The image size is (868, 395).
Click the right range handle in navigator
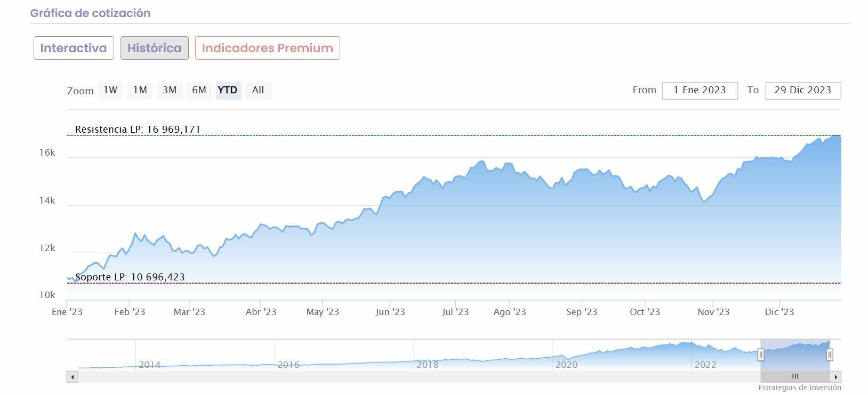(x=830, y=354)
